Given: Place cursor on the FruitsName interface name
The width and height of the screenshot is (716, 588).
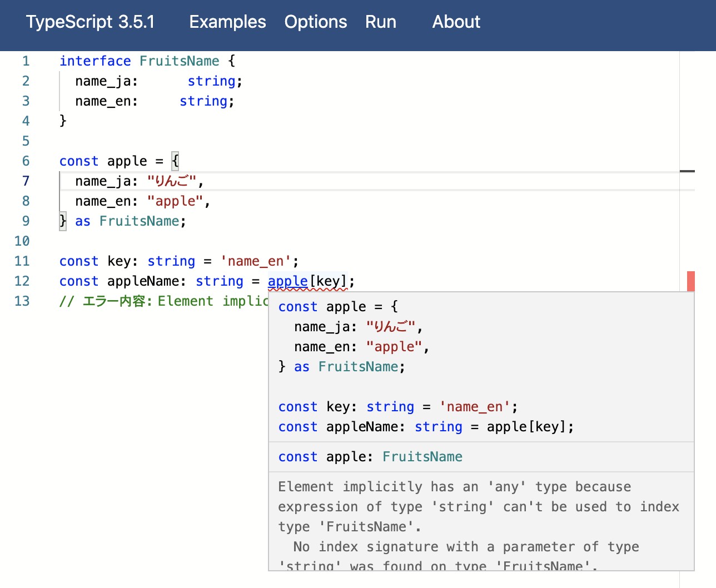Looking at the screenshot, I should click(179, 61).
